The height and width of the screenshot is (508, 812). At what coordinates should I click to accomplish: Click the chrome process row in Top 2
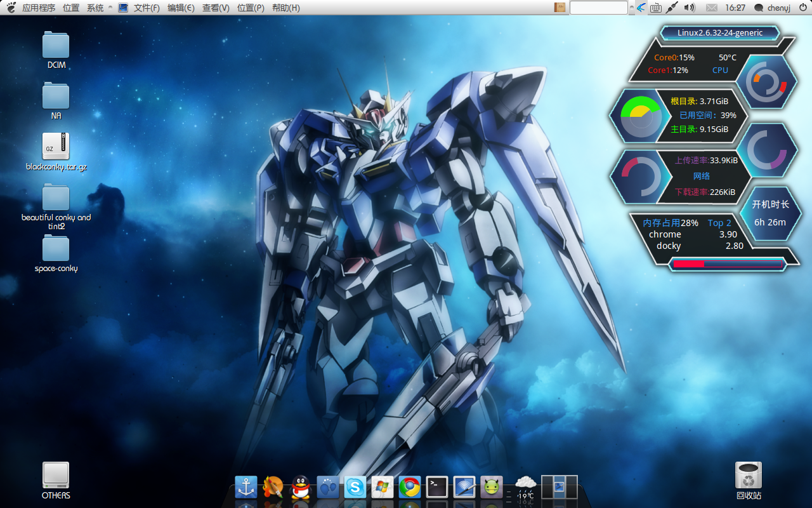pyautogui.click(x=693, y=234)
